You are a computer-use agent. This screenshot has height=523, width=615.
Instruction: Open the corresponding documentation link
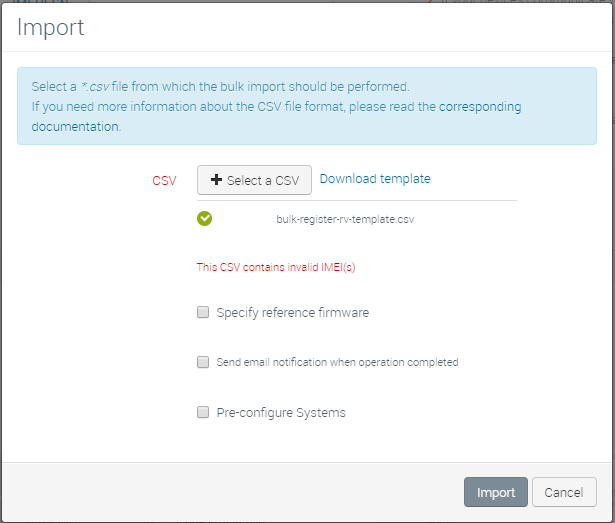click(480, 106)
